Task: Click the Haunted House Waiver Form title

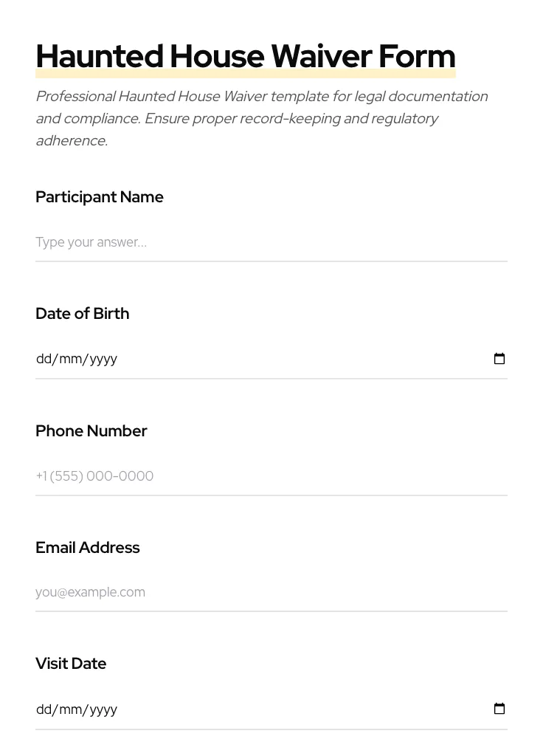Action: coord(245,56)
